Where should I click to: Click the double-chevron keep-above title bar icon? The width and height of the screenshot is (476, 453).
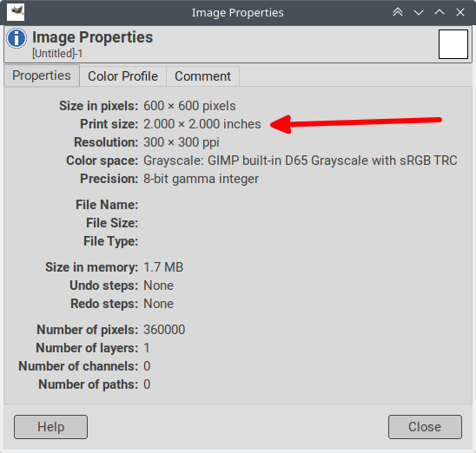pos(398,12)
